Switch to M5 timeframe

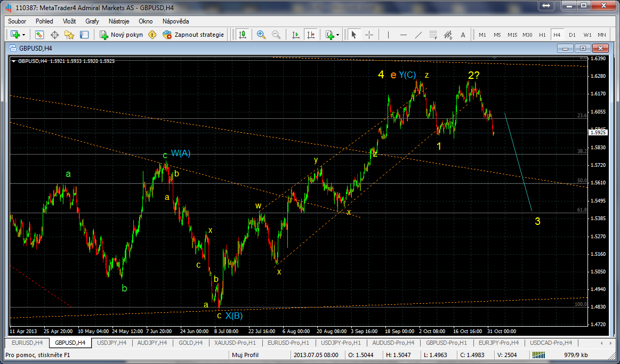[497, 35]
